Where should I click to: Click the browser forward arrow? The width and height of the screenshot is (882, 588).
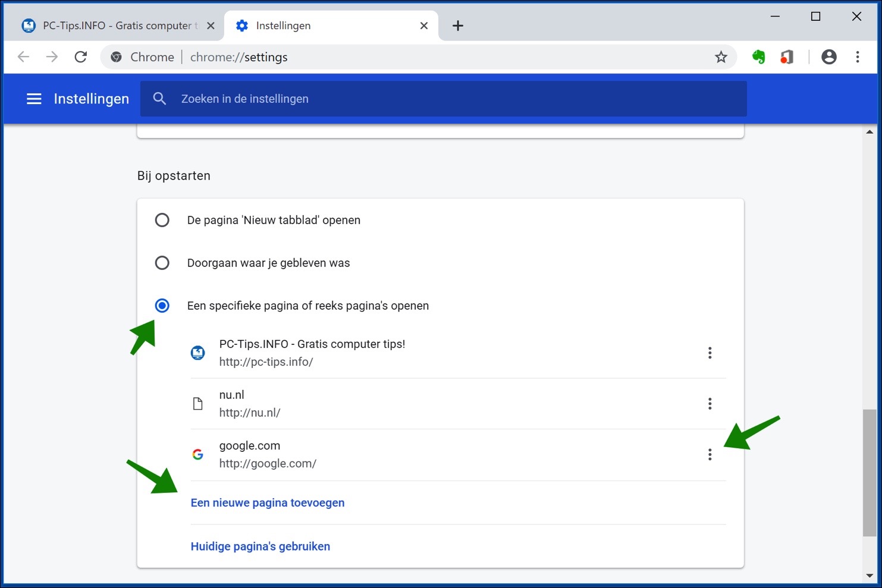pyautogui.click(x=52, y=57)
